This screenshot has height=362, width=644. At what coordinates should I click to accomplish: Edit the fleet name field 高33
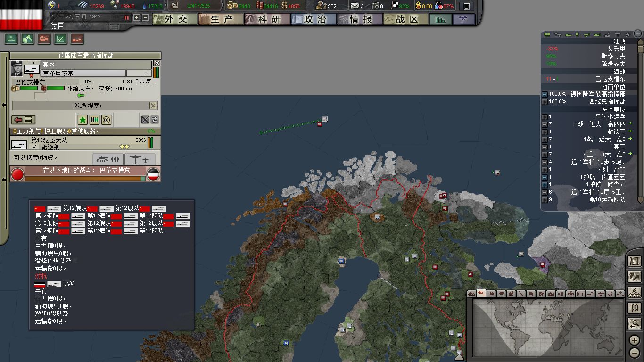tap(96, 65)
